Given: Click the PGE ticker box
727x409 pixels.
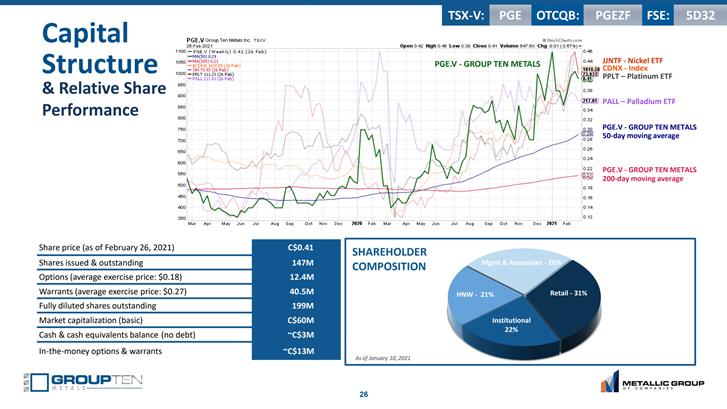Looking at the screenshot, I should pyautogui.click(x=510, y=15).
